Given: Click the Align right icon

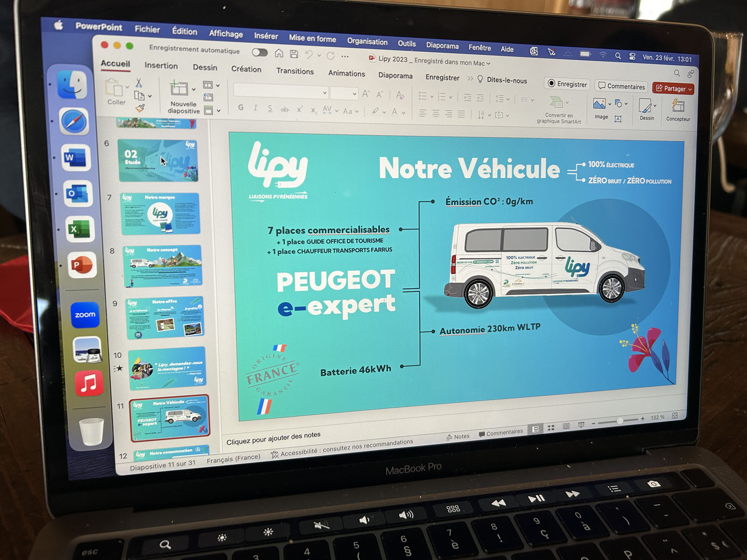Looking at the screenshot, I should [448, 114].
